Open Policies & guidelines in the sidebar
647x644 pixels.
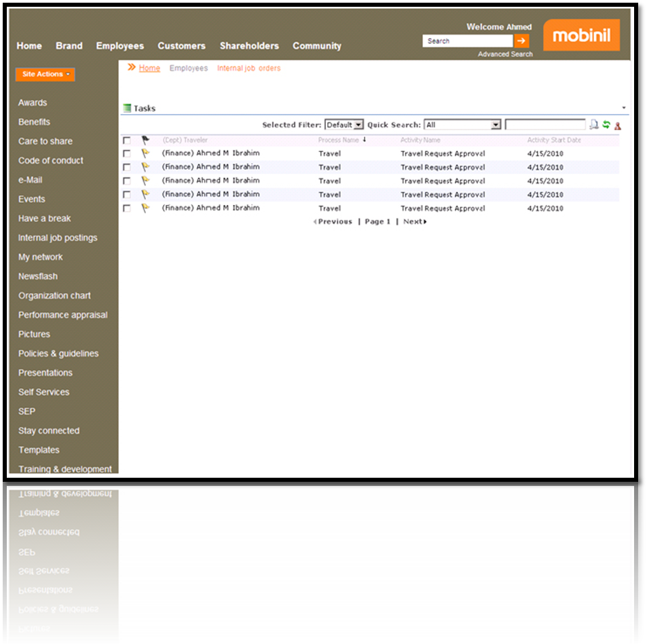(x=58, y=354)
